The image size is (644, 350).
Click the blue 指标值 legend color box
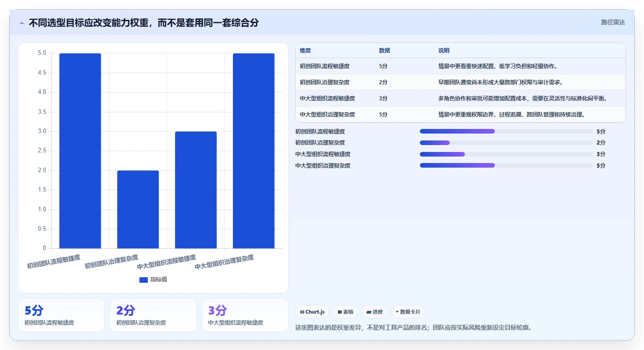(x=144, y=280)
